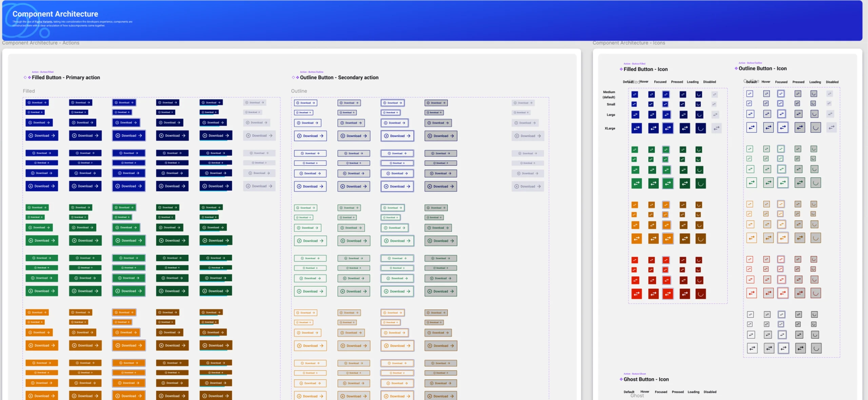Click component icon beside Ghost Button - Icon
The width and height of the screenshot is (868, 400).
click(621, 379)
